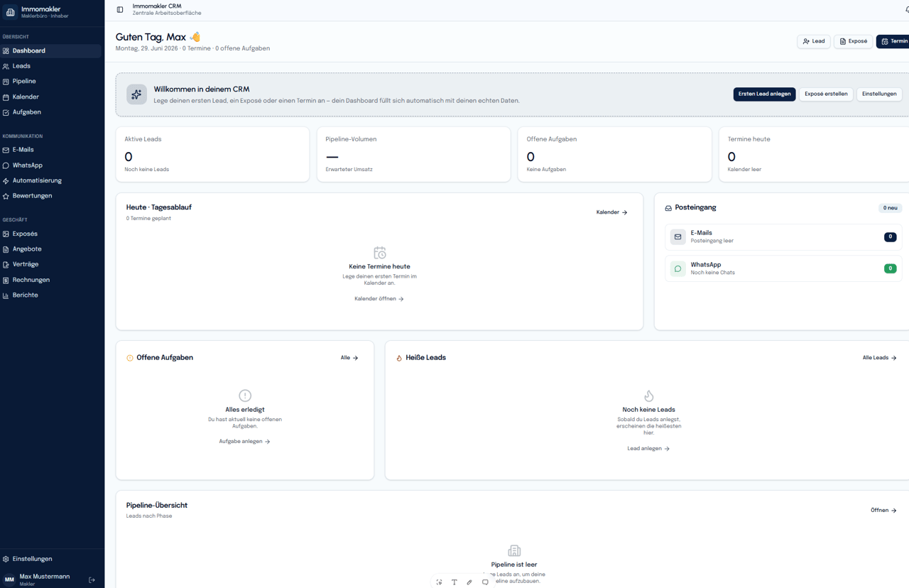Viewport: 909px width, 588px height.
Task: Click Öffnen link in Pipeline-Übersicht
Action: tap(883, 511)
